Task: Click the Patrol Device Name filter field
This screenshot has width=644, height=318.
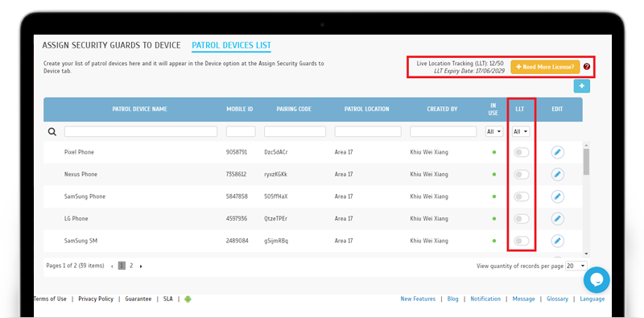Action: tap(141, 131)
